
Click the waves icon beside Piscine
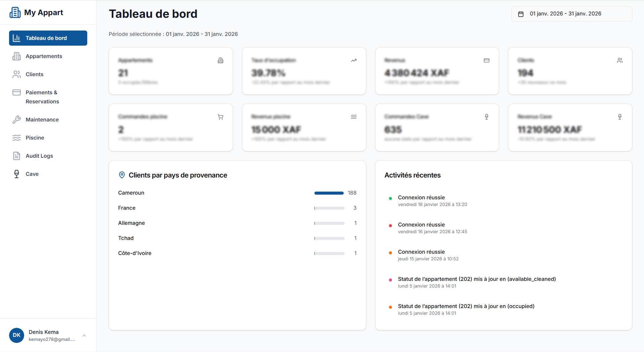pyautogui.click(x=16, y=138)
